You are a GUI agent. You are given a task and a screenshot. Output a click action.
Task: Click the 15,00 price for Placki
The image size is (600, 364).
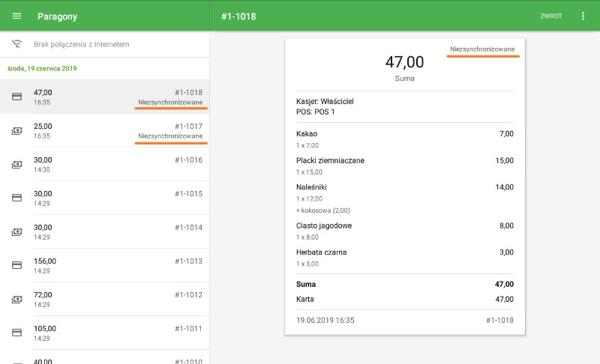click(504, 160)
